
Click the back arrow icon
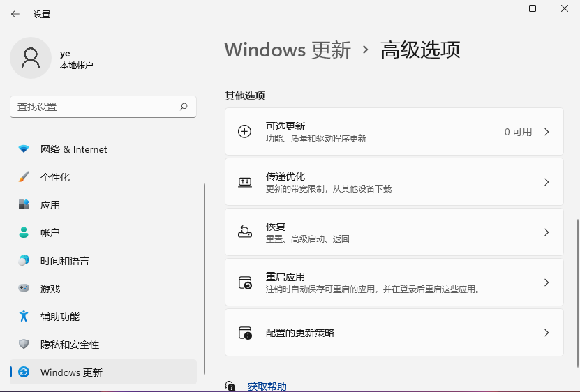pos(15,14)
